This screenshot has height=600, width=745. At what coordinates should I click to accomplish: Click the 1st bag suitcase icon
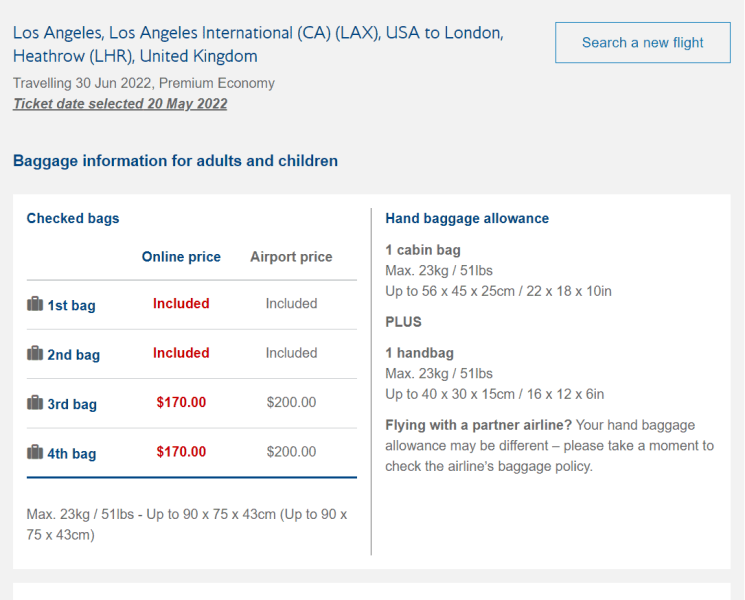[35, 304]
